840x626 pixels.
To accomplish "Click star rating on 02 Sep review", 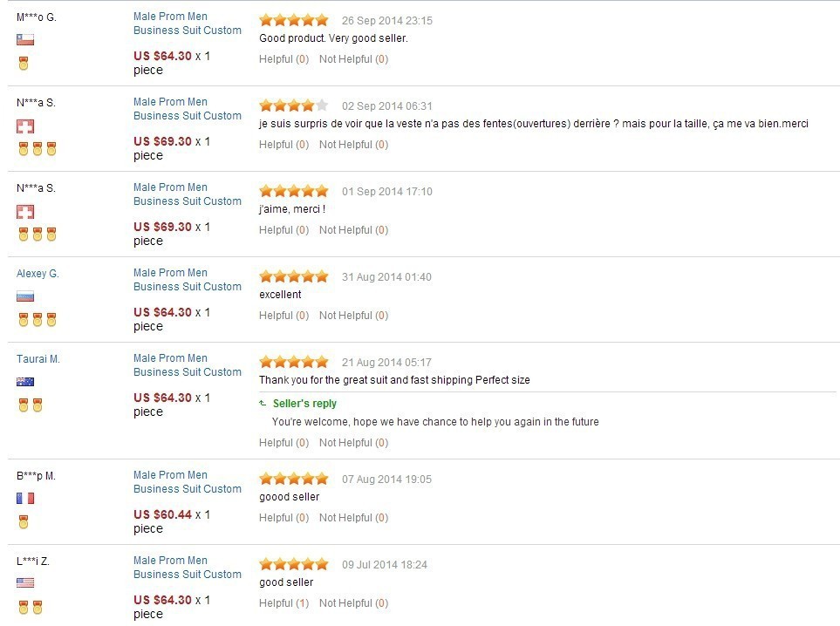I will 294,106.
